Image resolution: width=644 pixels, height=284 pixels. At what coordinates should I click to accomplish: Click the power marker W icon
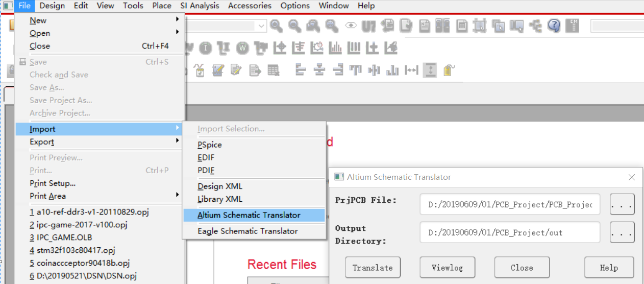242,48
